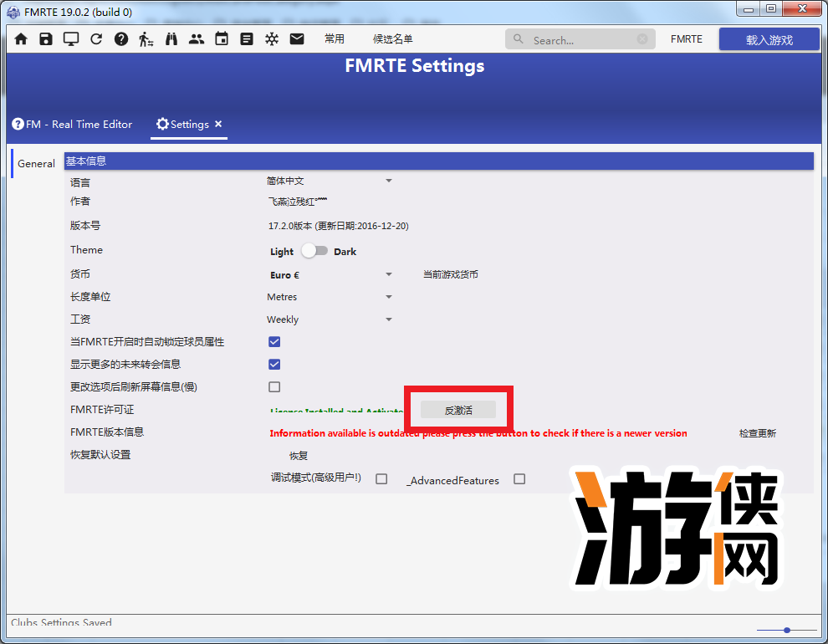Image resolution: width=828 pixels, height=644 pixels.
Task: Open the calendar icon in toolbar
Action: (222, 39)
